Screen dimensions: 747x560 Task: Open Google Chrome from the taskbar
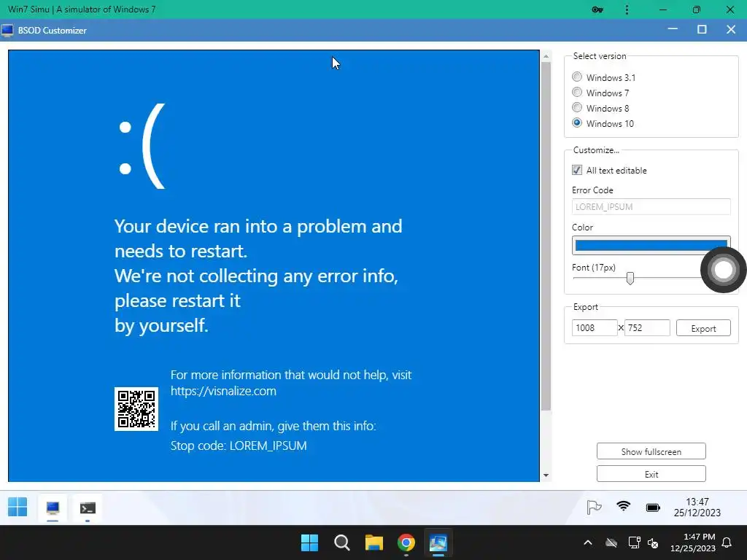pos(406,542)
